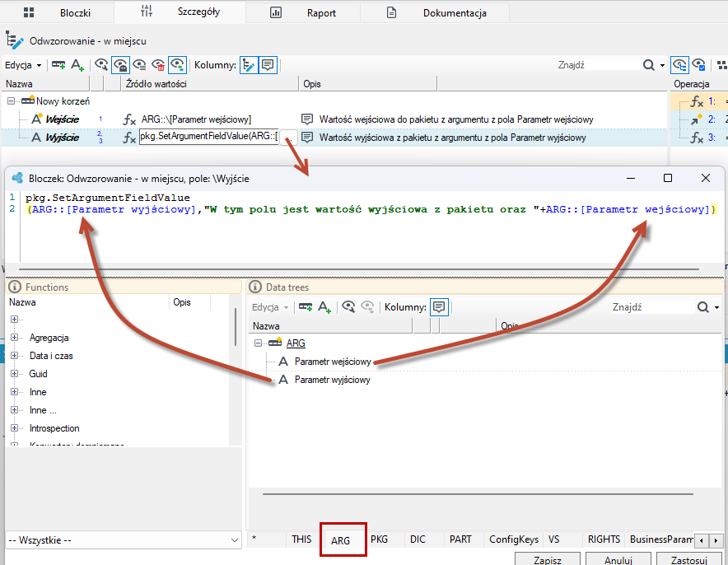Toggle the eye with ghost view button

121,65
